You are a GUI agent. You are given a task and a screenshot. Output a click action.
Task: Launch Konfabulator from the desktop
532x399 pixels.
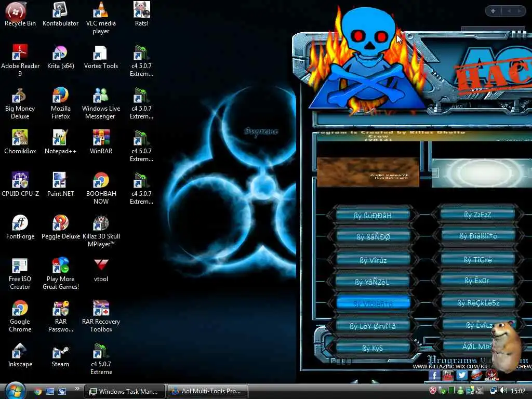tap(60, 14)
